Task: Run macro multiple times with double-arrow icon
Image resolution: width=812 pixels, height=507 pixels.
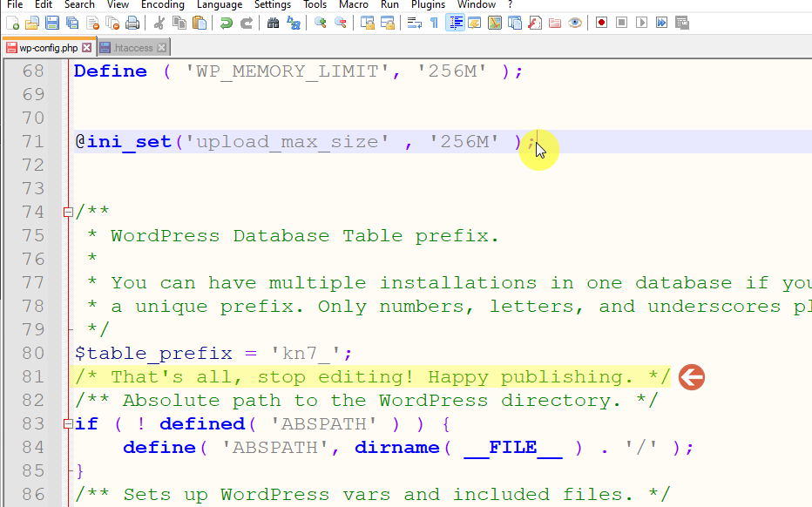Action: tap(661, 23)
